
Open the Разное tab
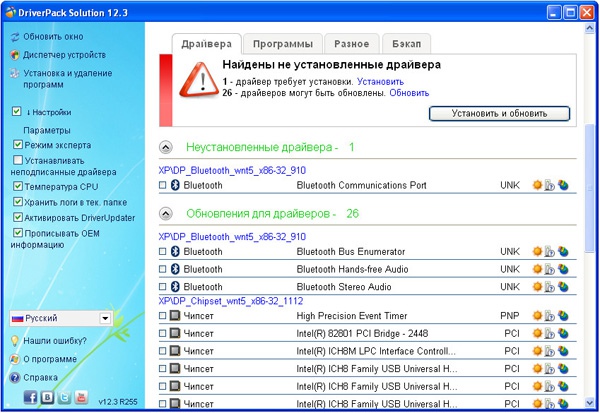coord(352,44)
